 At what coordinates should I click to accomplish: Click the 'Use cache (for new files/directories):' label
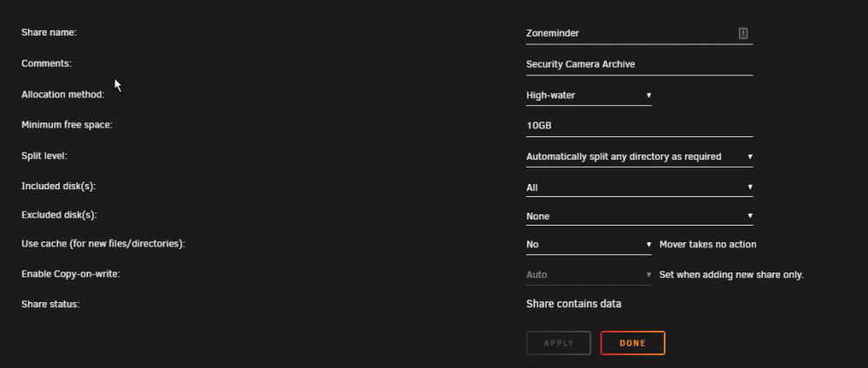pos(103,244)
